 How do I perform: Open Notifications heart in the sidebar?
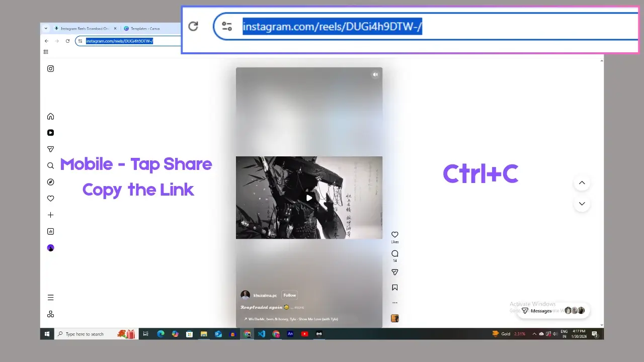click(x=50, y=199)
